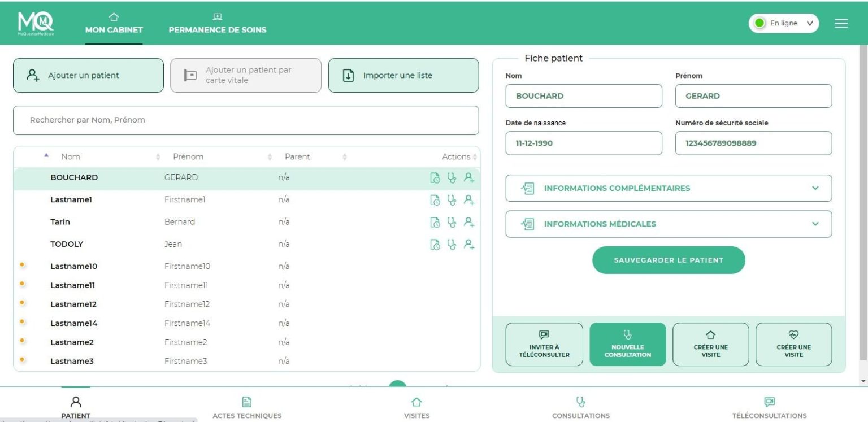Click Ajouter un patient button

(88, 75)
